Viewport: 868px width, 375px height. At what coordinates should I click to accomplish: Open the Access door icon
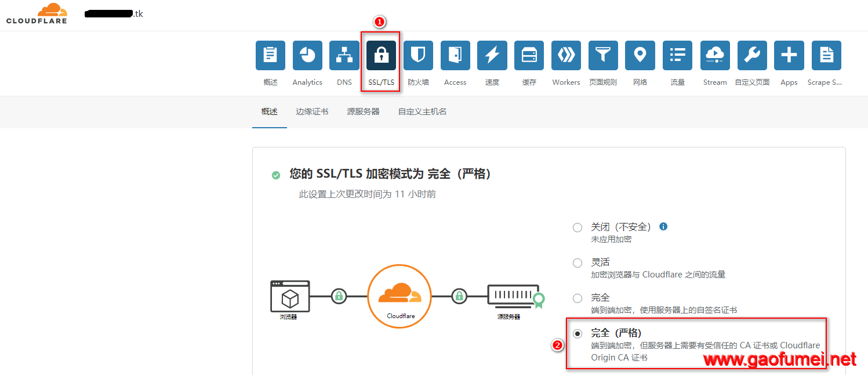455,56
